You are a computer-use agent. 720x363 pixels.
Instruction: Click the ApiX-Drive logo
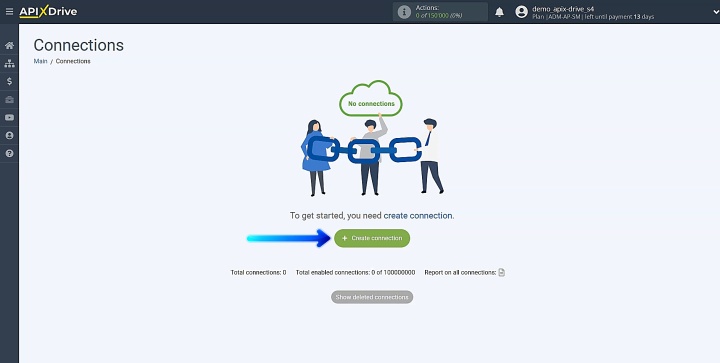tap(48, 12)
